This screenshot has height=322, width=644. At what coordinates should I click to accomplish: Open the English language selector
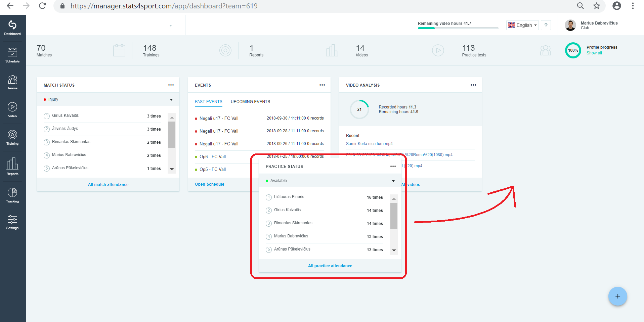point(522,25)
